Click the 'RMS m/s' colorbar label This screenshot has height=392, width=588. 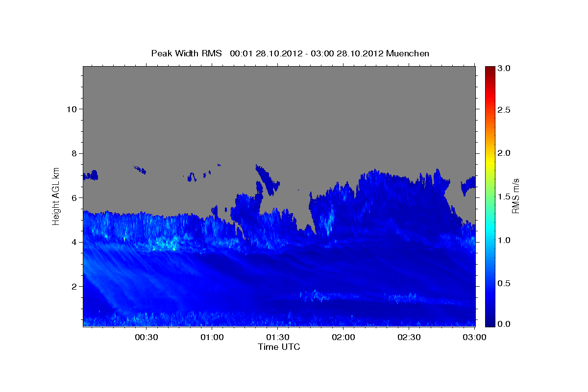[515, 196]
